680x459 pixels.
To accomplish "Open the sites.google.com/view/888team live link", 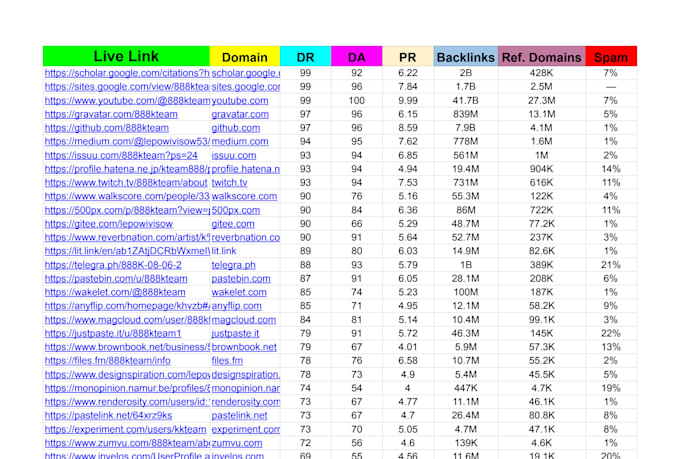I will pyautogui.click(x=127, y=87).
